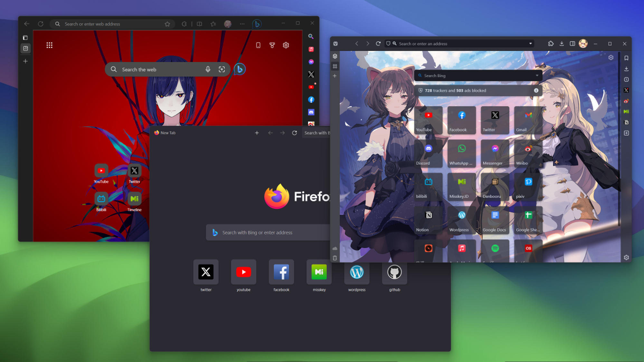Screen dimensions: 644x362
Task: Go back in the Firefox window
Action: 270,133
